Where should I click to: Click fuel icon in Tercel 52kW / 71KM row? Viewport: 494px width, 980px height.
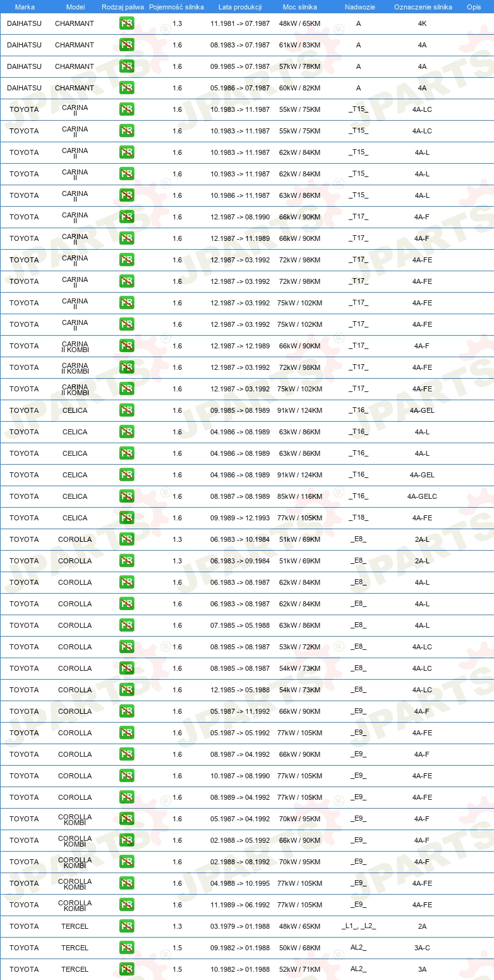pos(126,969)
